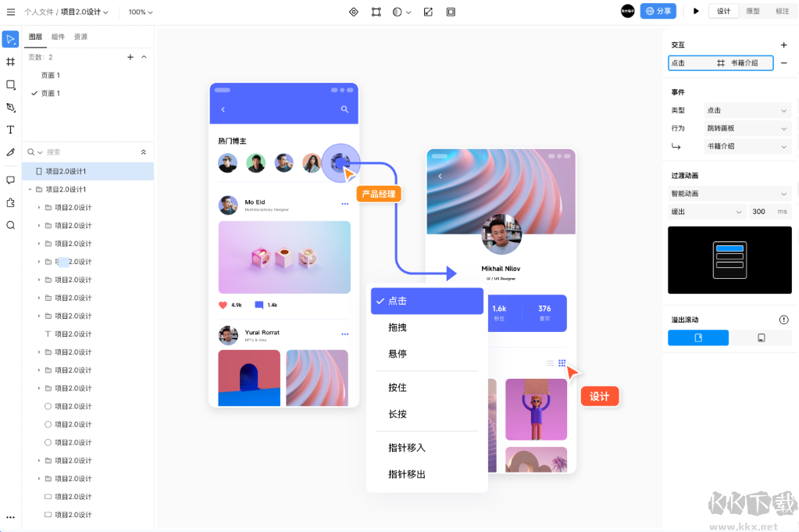Select the unchecked 页面 1 page
Image resolution: width=799 pixels, height=532 pixels.
tap(51, 75)
